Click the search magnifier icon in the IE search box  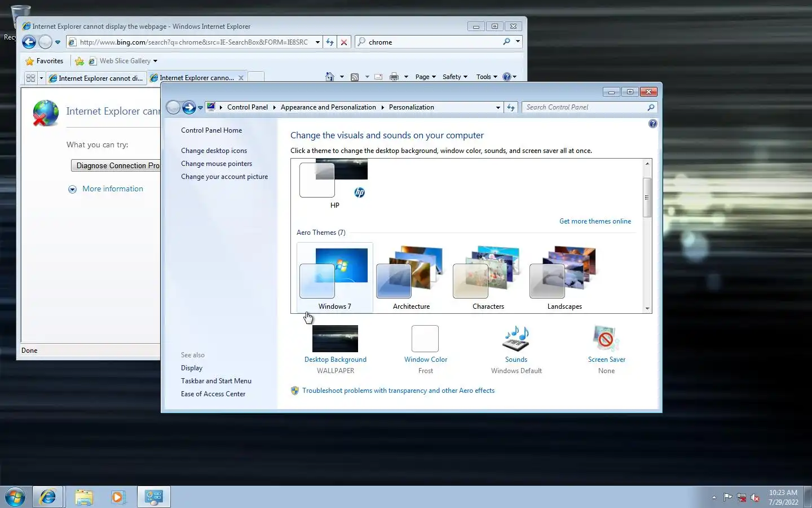click(506, 42)
